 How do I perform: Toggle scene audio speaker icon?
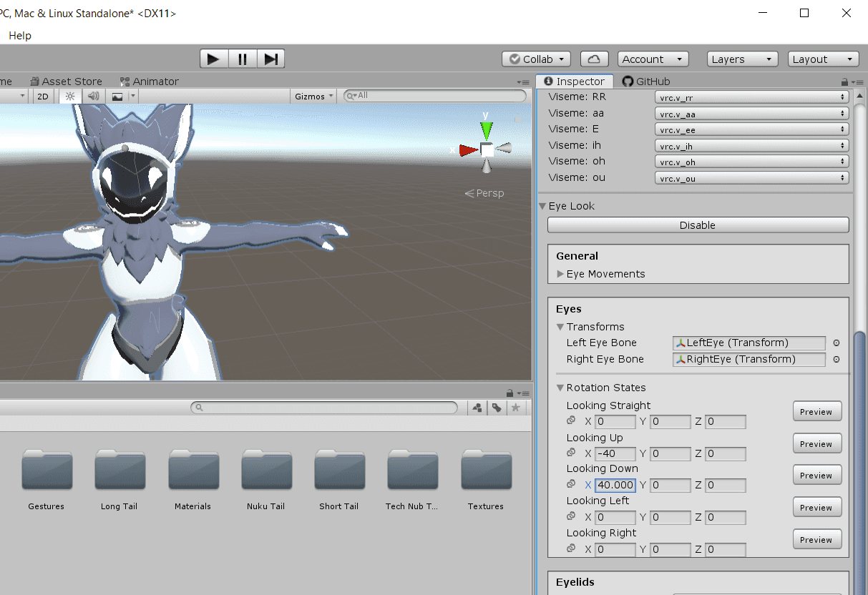[x=93, y=97]
